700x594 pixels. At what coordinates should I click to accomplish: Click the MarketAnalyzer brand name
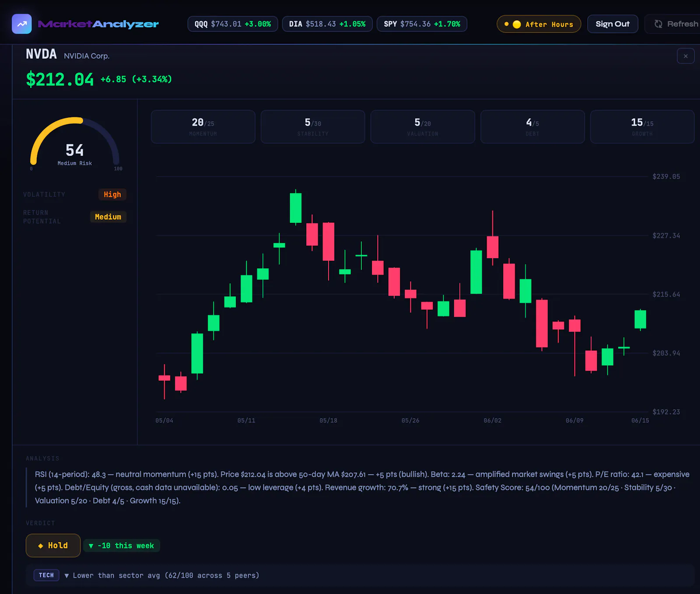click(x=98, y=24)
